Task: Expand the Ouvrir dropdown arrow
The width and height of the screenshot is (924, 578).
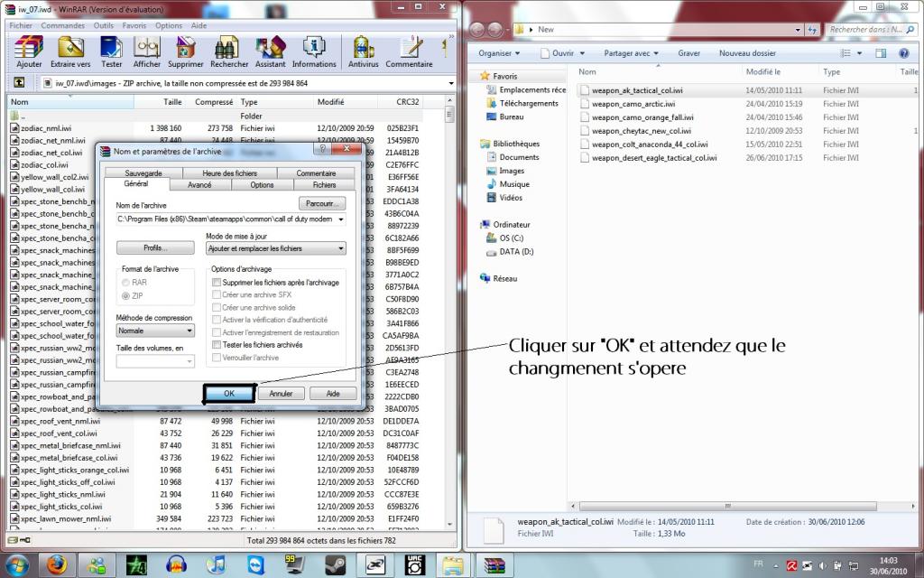Action: (x=582, y=53)
